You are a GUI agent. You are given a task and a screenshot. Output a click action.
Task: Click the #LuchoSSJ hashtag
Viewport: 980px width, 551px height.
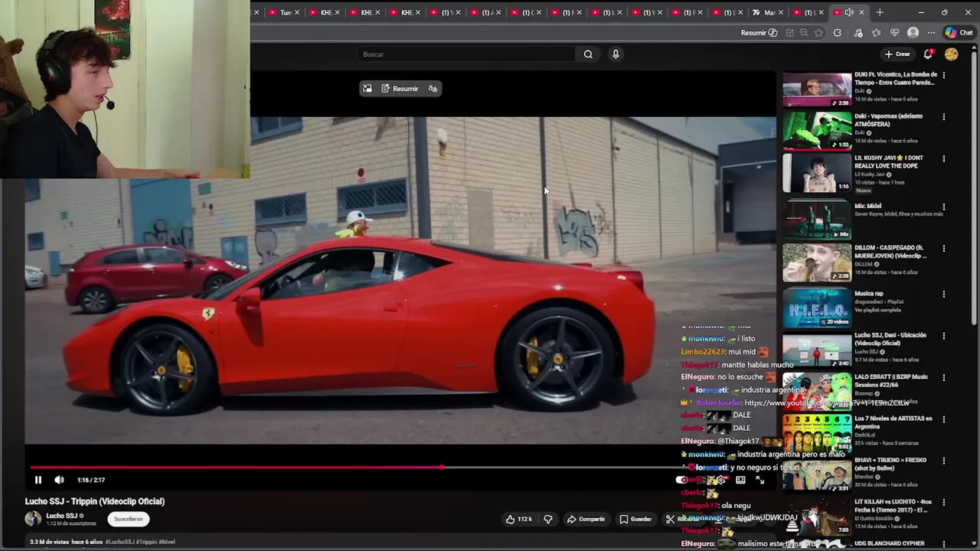tap(119, 542)
